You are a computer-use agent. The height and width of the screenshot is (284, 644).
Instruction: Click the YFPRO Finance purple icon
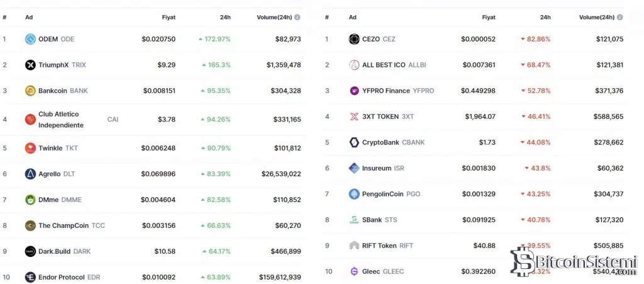coord(353,91)
